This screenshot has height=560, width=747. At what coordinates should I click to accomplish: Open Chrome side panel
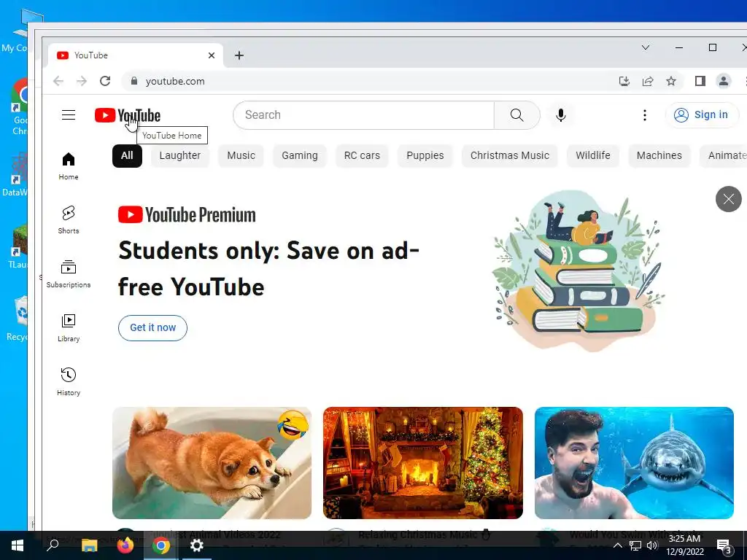[x=700, y=81]
